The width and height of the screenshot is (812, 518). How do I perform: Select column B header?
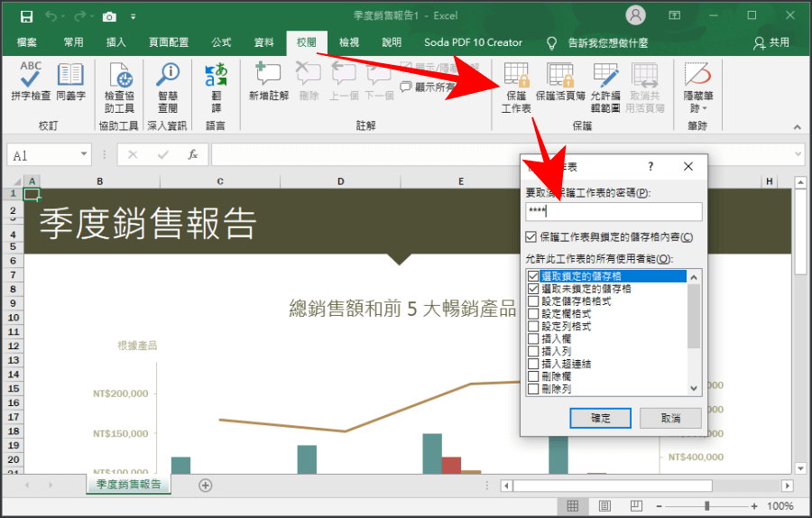[x=99, y=181]
